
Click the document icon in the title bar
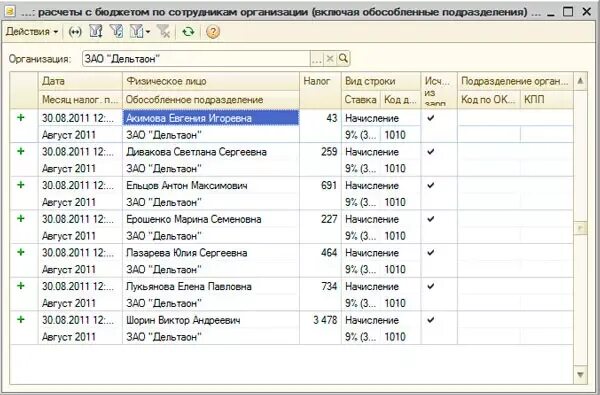click(x=10, y=11)
